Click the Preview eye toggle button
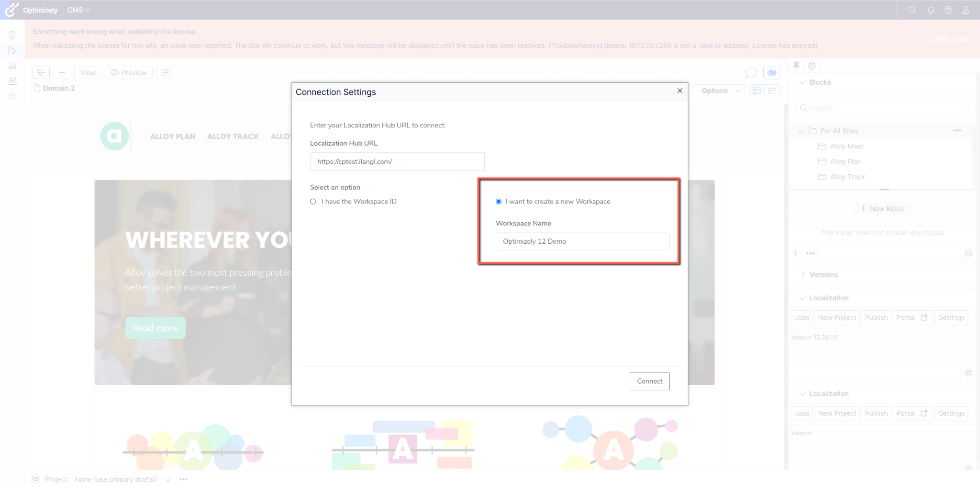Screen dimensions: 980x487 pos(129,72)
